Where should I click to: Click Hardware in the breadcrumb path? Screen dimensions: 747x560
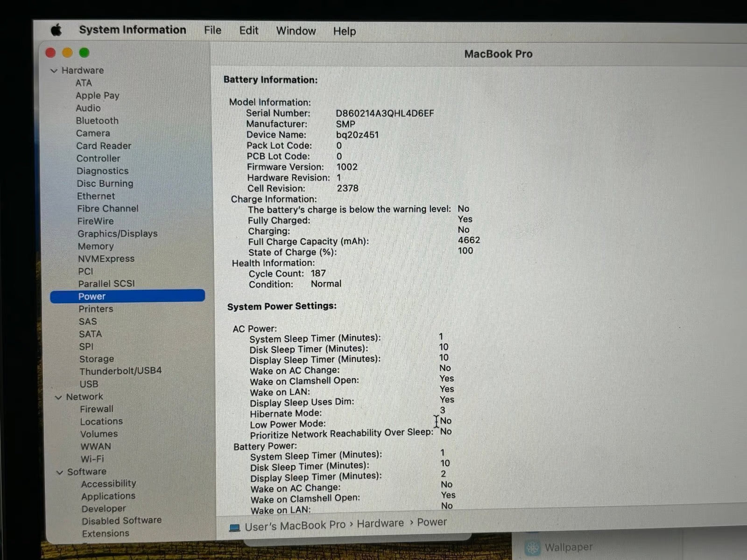tap(380, 523)
